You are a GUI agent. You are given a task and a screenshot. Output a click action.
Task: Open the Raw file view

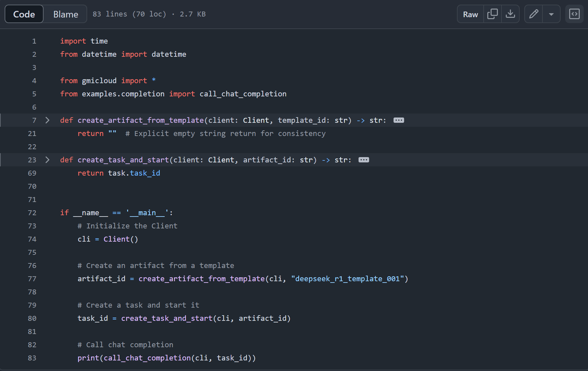point(470,14)
